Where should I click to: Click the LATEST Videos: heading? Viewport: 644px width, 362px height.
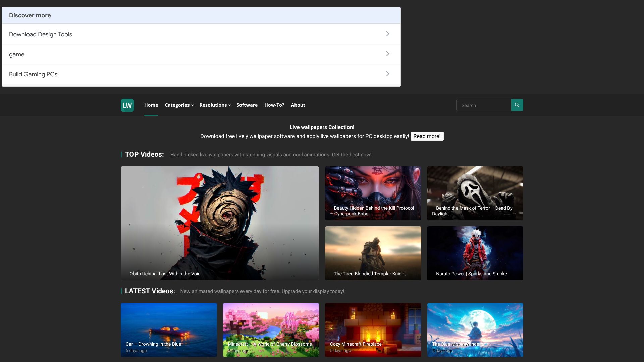150,291
